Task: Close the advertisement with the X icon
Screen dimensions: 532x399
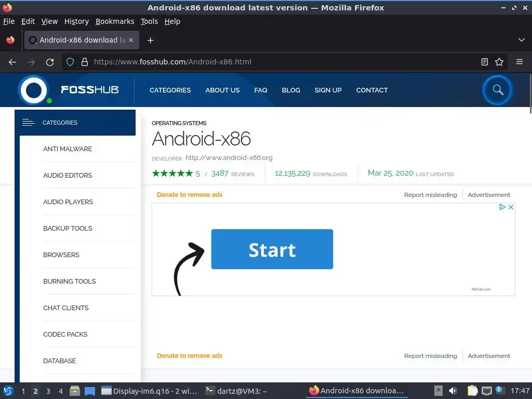Action: [511, 207]
